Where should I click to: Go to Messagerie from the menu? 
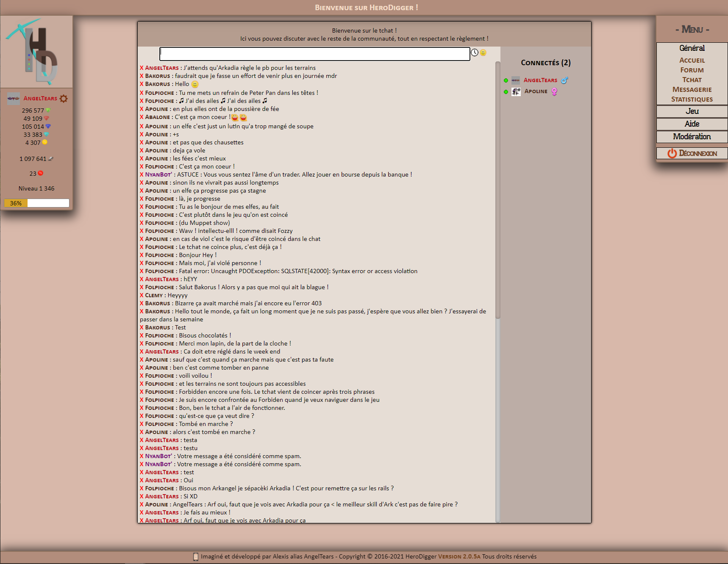coord(692,90)
